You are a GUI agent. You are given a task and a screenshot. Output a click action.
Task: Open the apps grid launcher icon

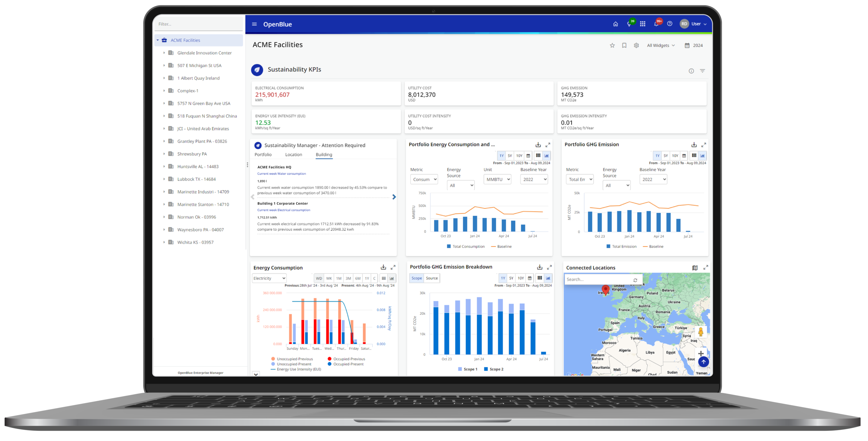(643, 24)
